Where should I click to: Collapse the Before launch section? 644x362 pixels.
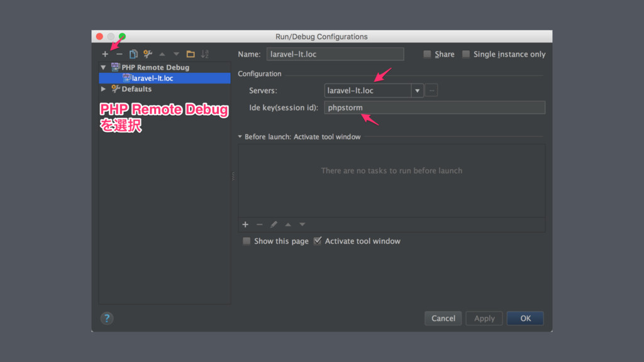[240, 136]
